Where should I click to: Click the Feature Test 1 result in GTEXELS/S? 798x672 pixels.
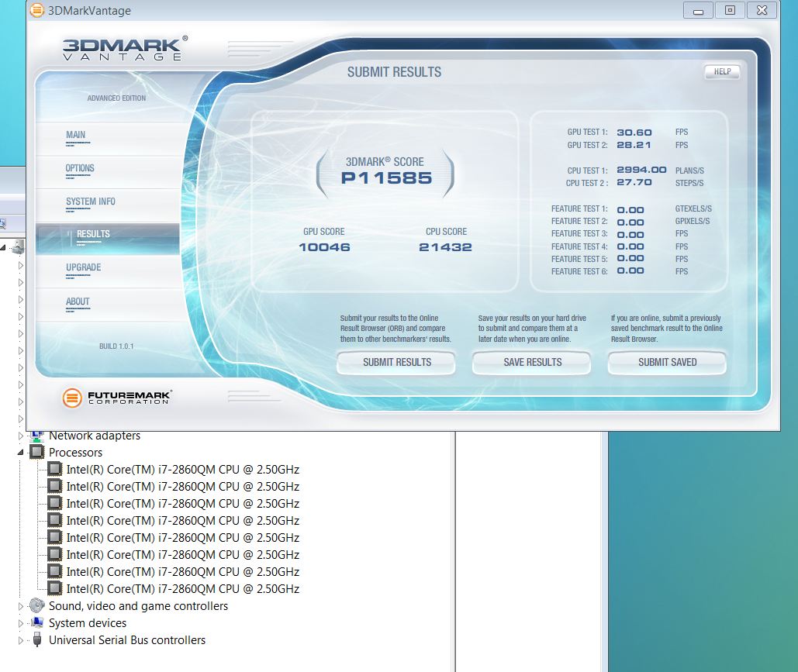(x=630, y=209)
